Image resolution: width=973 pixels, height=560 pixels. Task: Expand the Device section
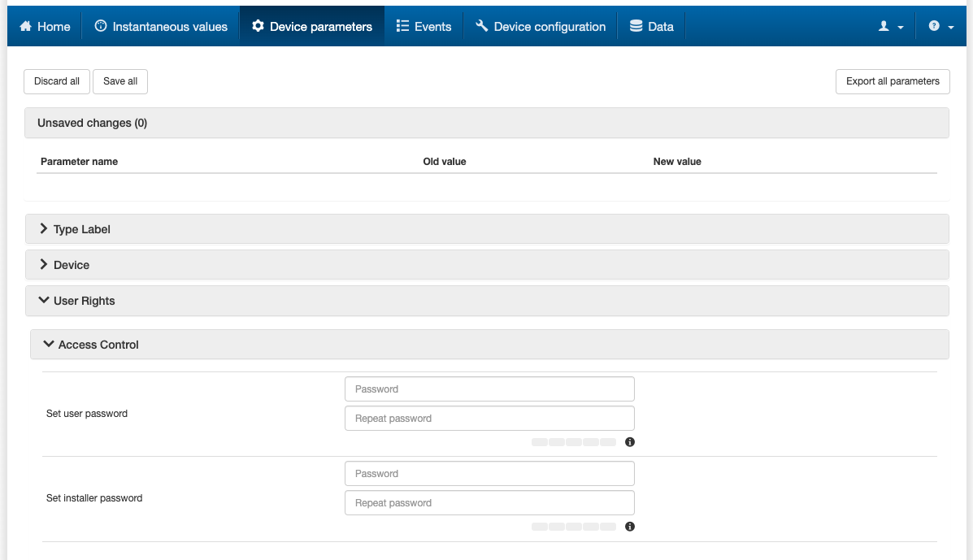(71, 265)
